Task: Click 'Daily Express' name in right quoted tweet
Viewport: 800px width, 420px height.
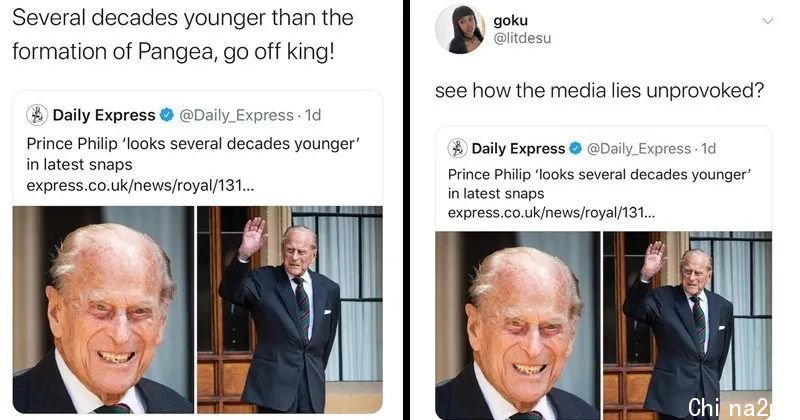Action: coord(518,149)
